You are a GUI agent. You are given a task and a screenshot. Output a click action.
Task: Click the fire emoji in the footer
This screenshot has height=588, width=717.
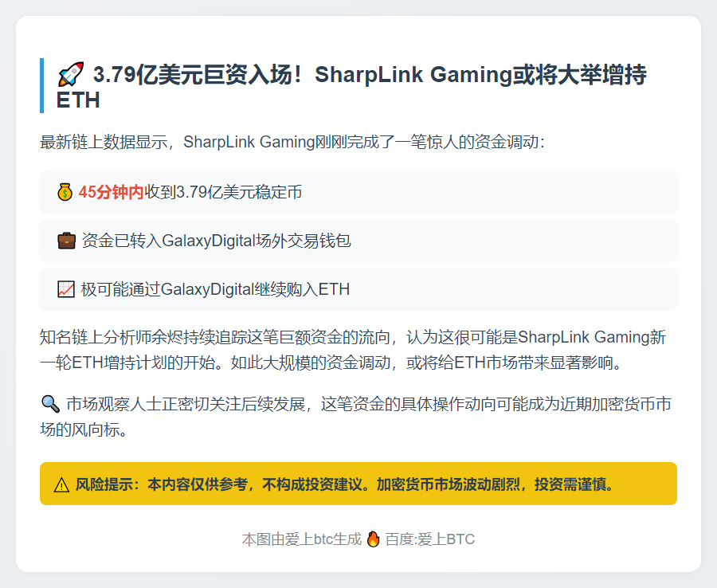coord(373,539)
